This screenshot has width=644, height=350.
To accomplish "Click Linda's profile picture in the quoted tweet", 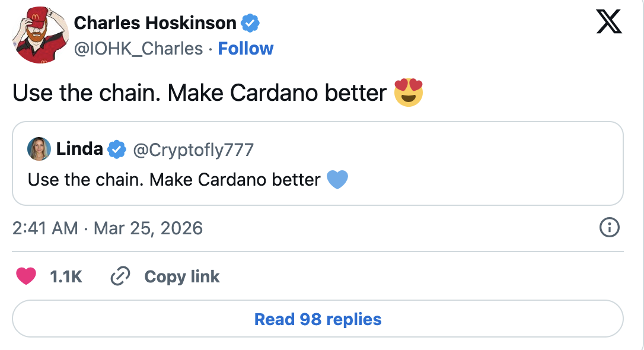I will click(37, 148).
